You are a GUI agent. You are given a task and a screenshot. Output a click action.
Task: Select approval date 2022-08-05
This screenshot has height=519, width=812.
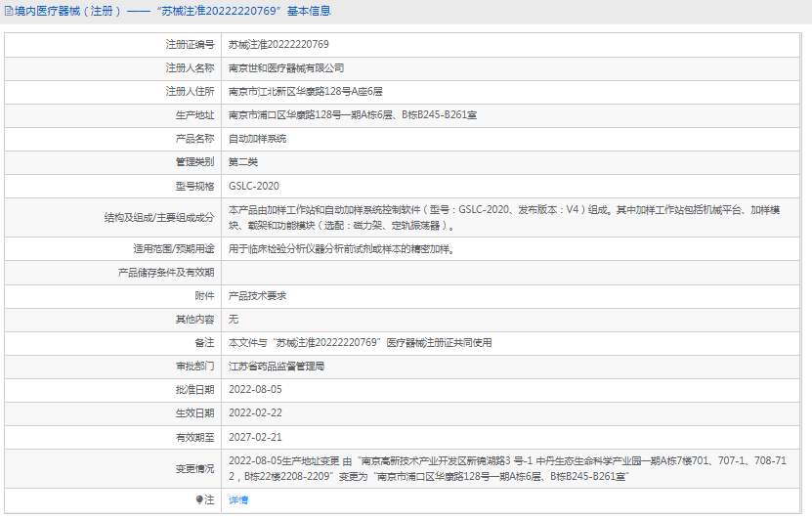click(x=255, y=390)
